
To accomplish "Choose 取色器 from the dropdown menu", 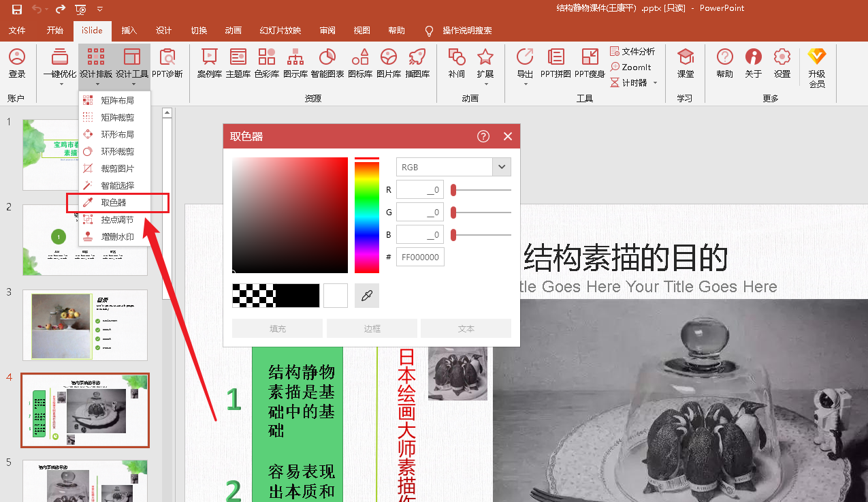I will pyautogui.click(x=114, y=202).
